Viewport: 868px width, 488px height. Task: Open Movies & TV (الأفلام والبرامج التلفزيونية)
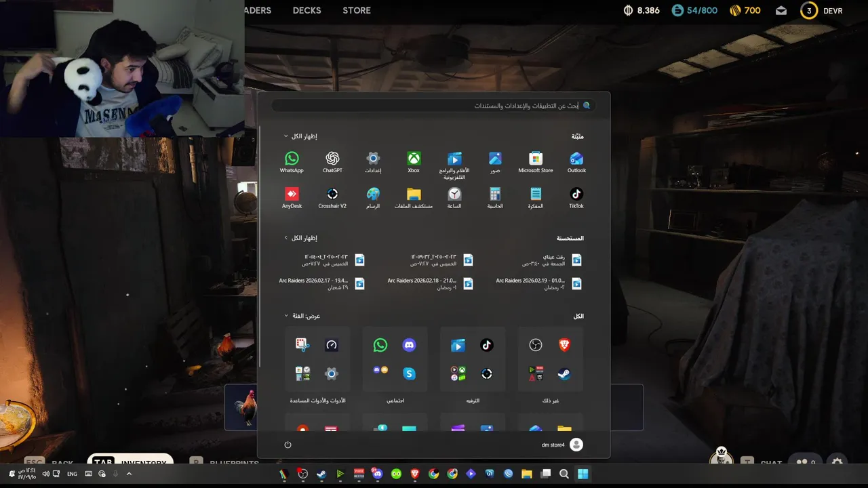click(x=454, y=165)
